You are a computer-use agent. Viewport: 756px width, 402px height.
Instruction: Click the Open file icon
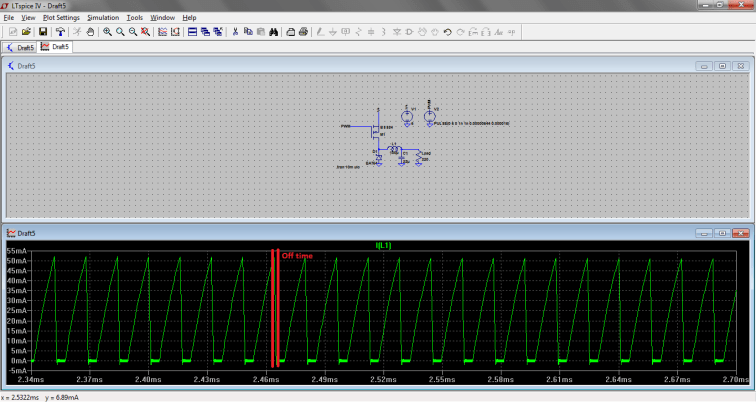coord(27,32)
